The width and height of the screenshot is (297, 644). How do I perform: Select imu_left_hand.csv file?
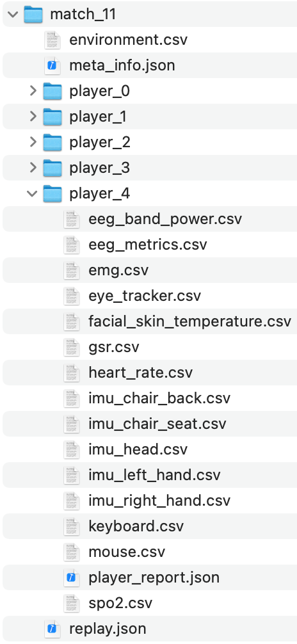(150, 475)
